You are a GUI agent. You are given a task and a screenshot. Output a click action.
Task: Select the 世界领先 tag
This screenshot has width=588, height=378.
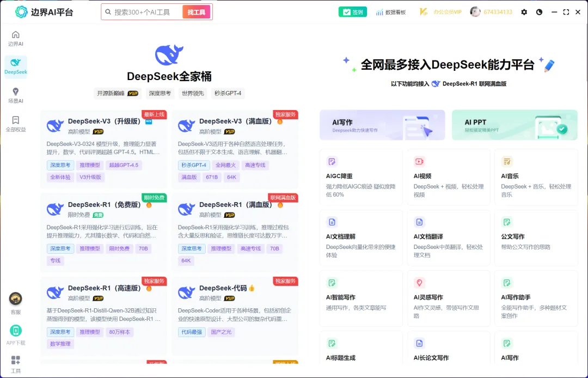tap(193, 93)
